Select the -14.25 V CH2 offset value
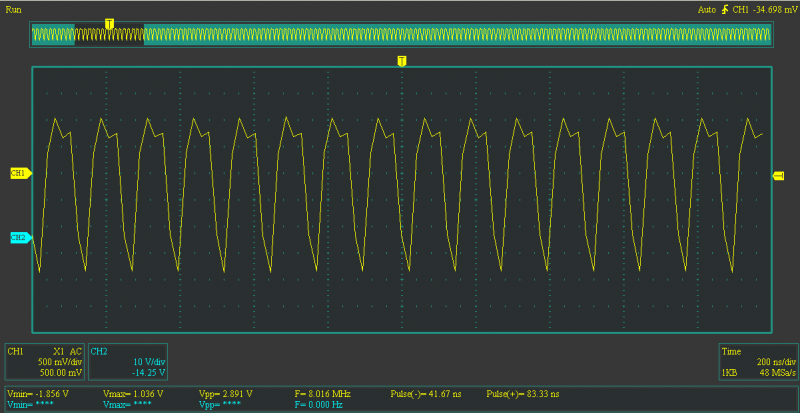Screen dimensions: 800x413 click(x=149, y=373)
